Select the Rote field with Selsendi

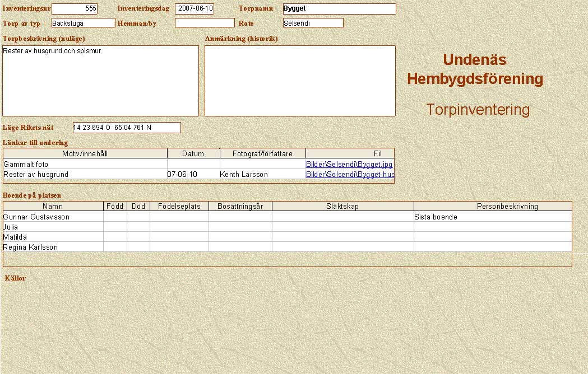point(313,23)
